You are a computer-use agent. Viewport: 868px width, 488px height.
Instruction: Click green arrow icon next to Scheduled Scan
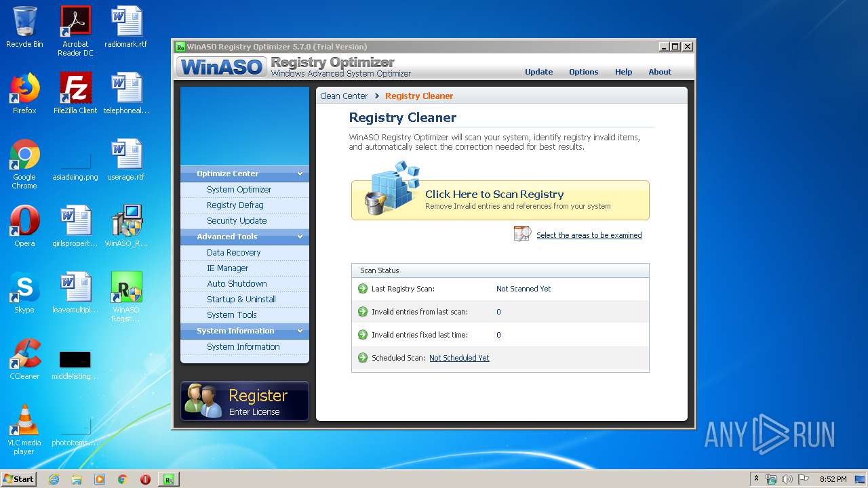[x=363, y=358]
